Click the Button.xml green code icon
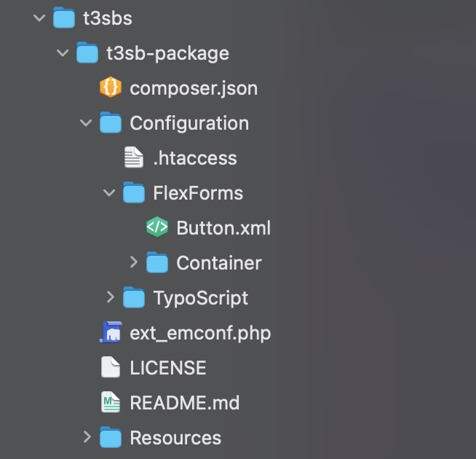 coord(156,228)
